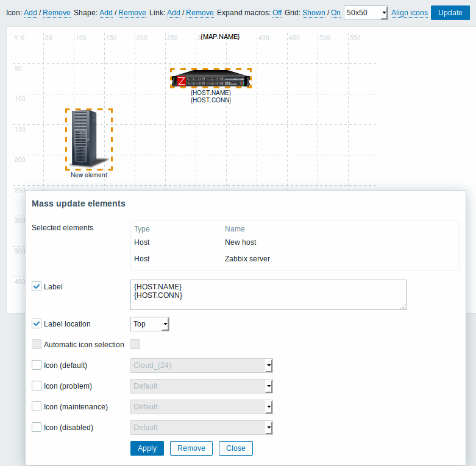
Task: Click Add next to Link
Action: (174, 12)
